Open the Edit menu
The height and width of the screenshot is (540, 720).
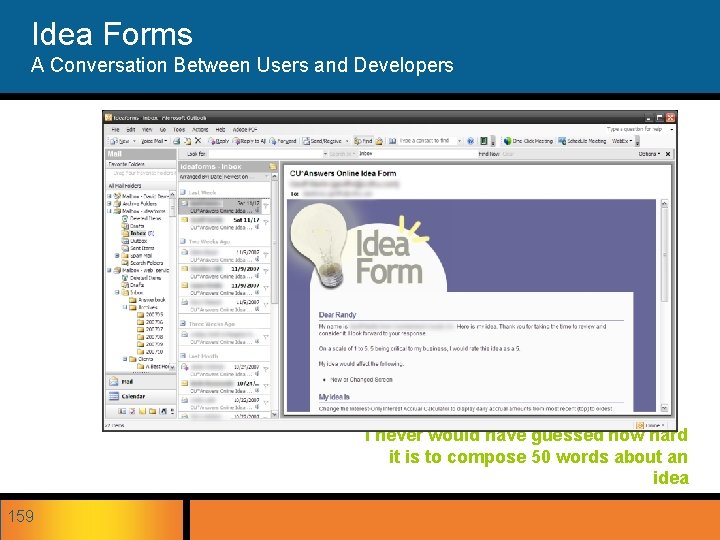[x=130, y=130]
